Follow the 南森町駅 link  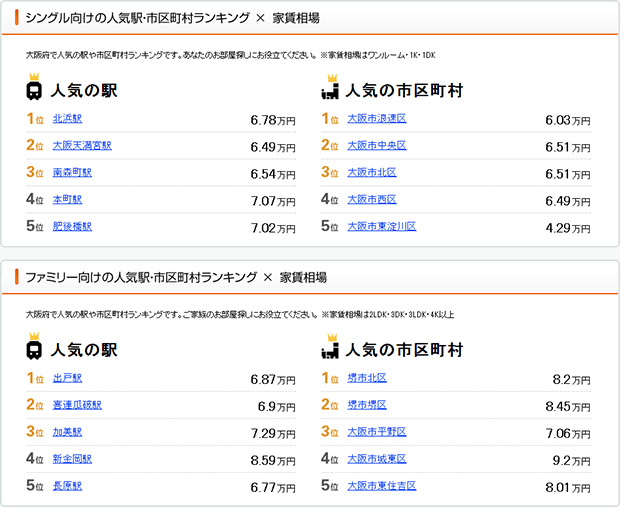(72, 172)
